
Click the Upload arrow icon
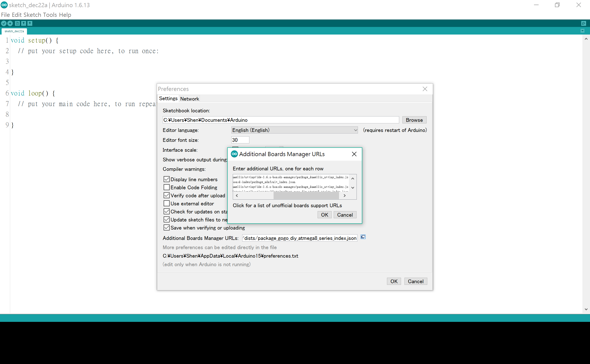tap(10, 23)
